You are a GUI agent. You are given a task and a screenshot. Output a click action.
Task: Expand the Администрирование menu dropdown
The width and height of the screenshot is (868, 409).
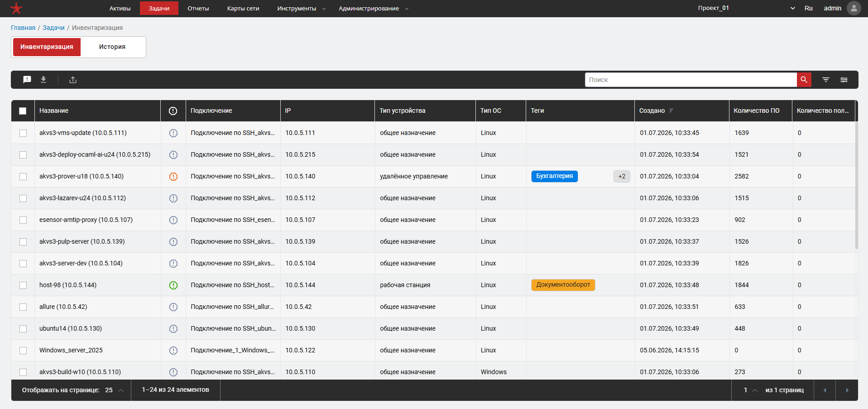click(x=374, y=9)
